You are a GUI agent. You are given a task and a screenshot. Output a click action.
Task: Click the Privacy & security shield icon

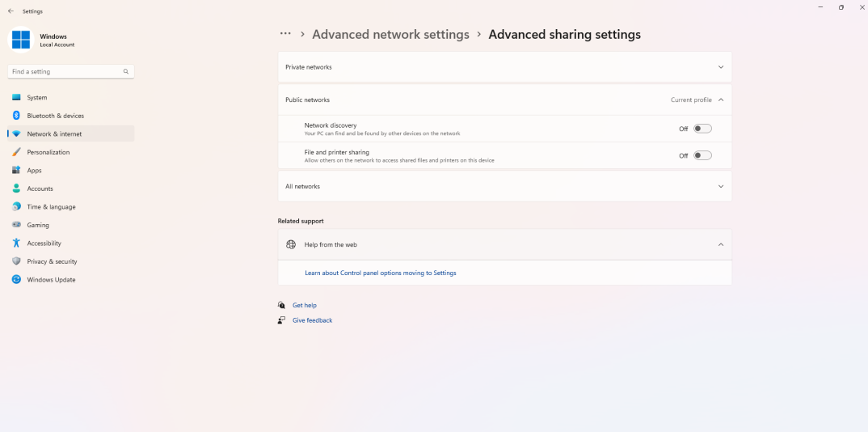(17, 261)
